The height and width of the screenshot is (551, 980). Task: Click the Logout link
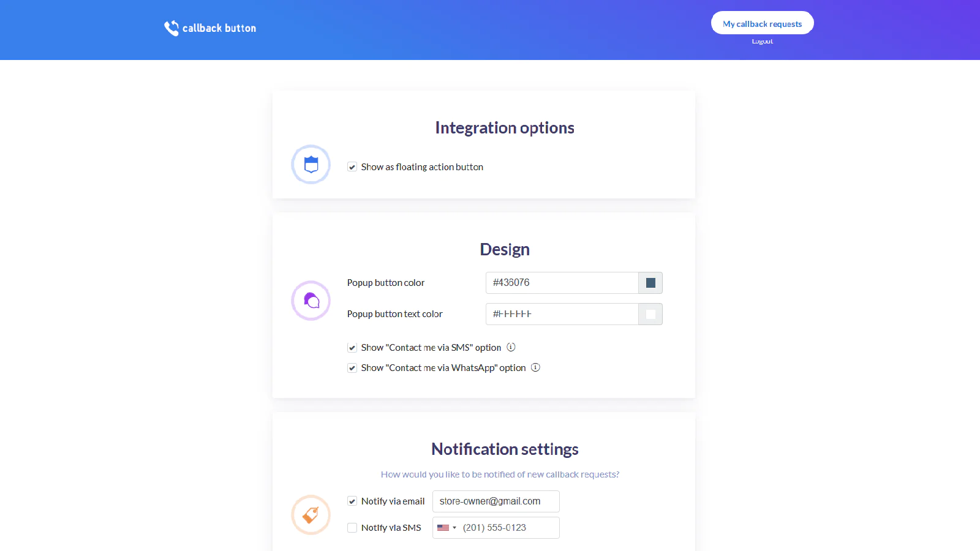coord(762,41)
